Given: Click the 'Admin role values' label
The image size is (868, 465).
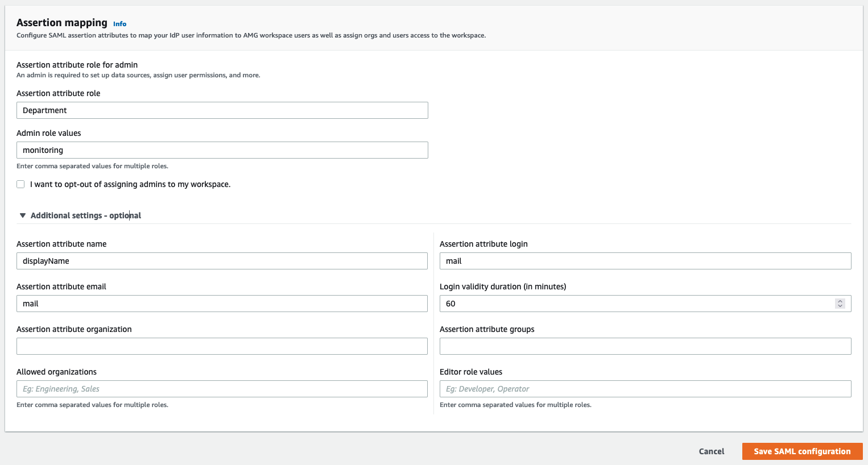Looking at the screenshot, I should (x=49, y=133).
